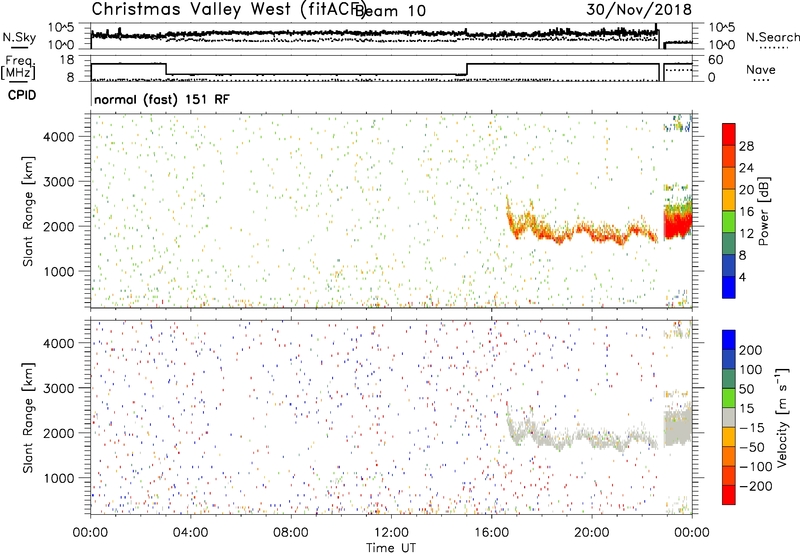Click the '16:00' time tick label
This screenshot has height=554, width=800.
point(491,533)
